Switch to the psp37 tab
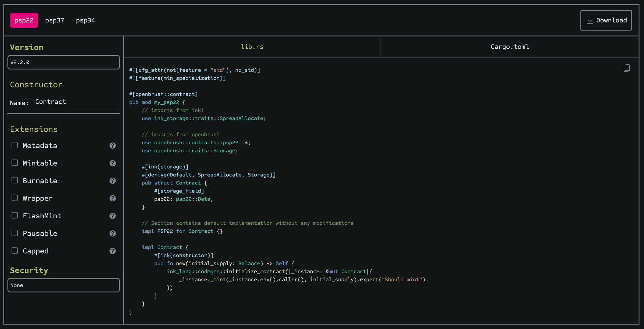Screen dimensions: 644x329 click(x=55, y=20)
